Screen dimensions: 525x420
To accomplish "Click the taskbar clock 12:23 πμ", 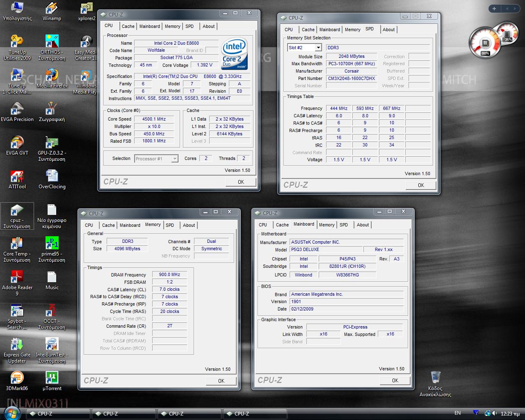I will pyautogui.click(x=511, y=413).
